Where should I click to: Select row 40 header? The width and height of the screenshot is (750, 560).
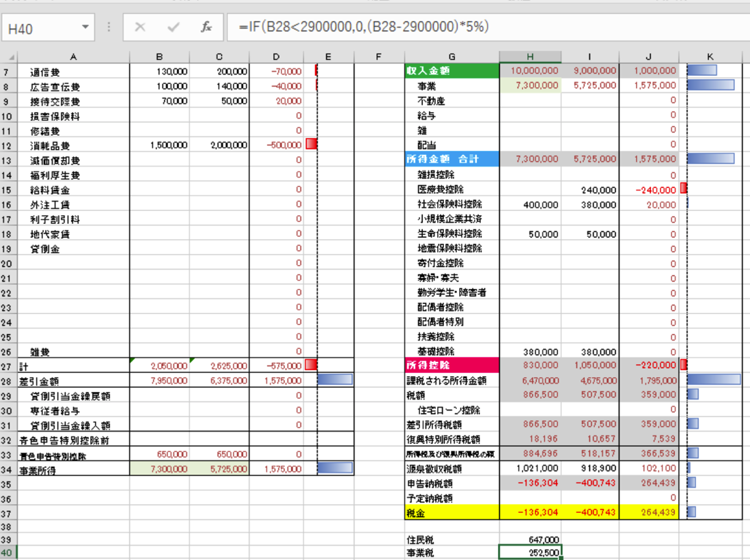pos(8,552)
